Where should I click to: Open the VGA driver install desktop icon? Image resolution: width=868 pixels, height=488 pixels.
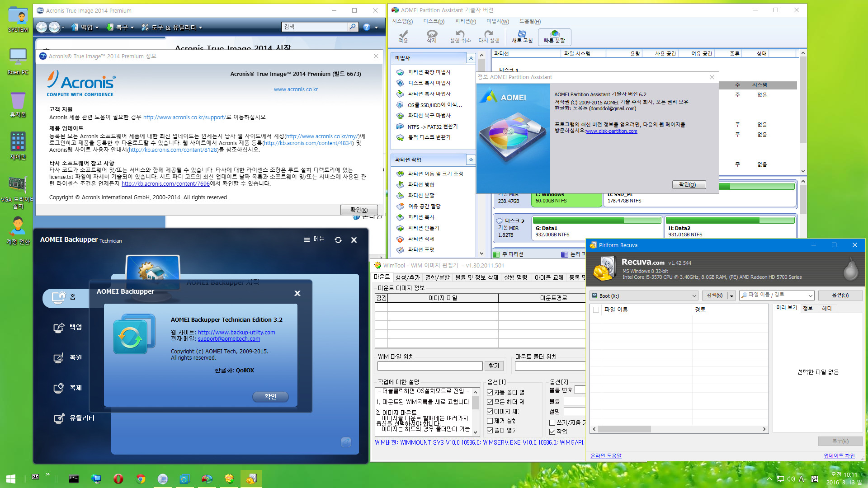coord(18,193)
